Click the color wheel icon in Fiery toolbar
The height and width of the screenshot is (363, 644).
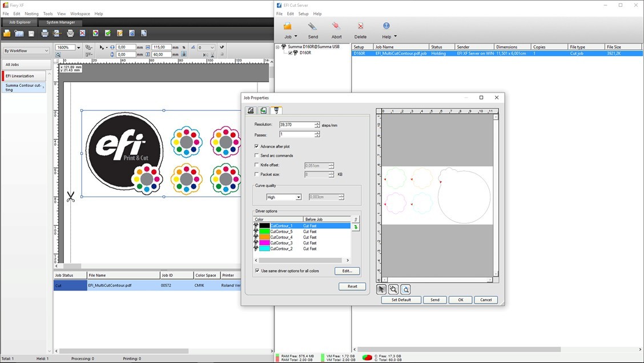[x=95, y=33]
